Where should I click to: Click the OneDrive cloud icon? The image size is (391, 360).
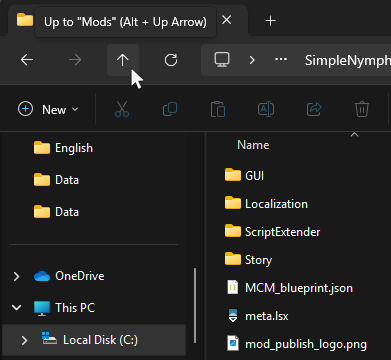coord(42,276)
